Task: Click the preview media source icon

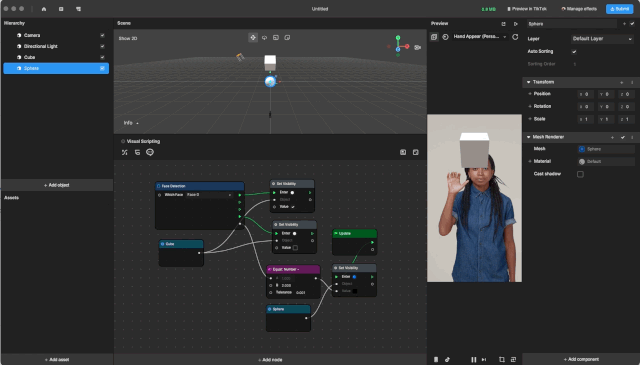Action: pyautogui.click(x=445, y=37)
